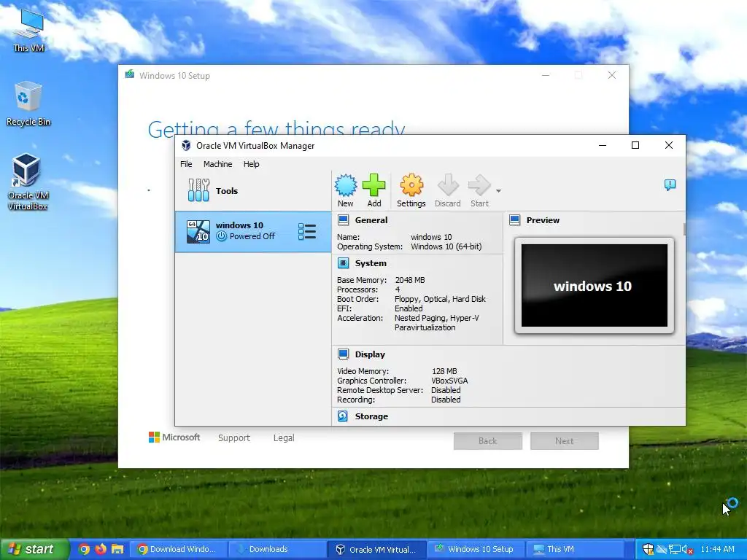The image size is (747, 560).
Task: Open the Machine menu
Action: pyautogui.click(x=217, y=164)
